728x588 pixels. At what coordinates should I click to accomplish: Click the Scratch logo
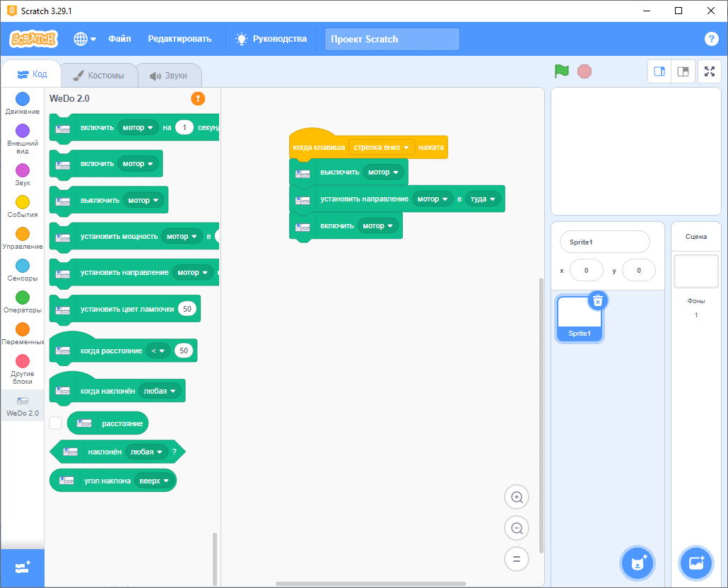[x=33, y=39]
